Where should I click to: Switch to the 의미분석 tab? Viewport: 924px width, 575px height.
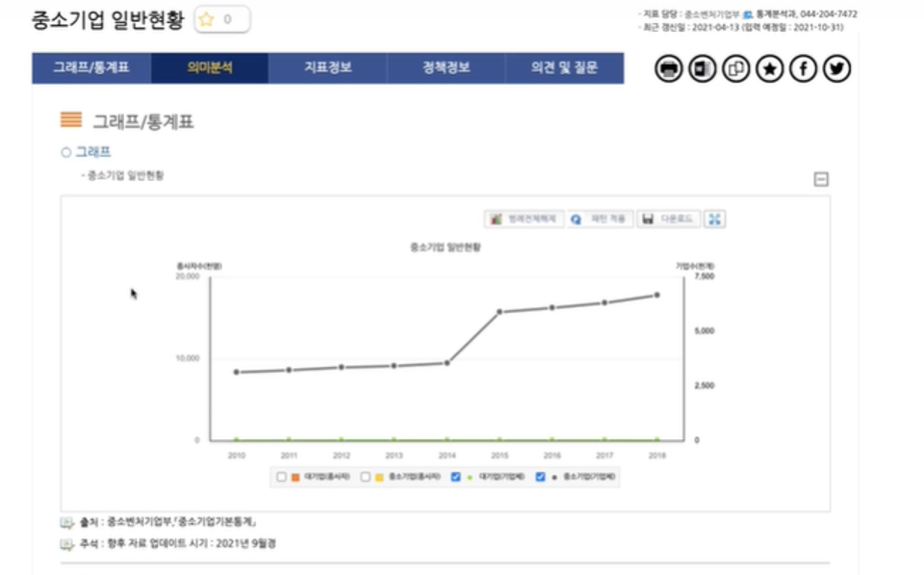[x=210, y=67]
